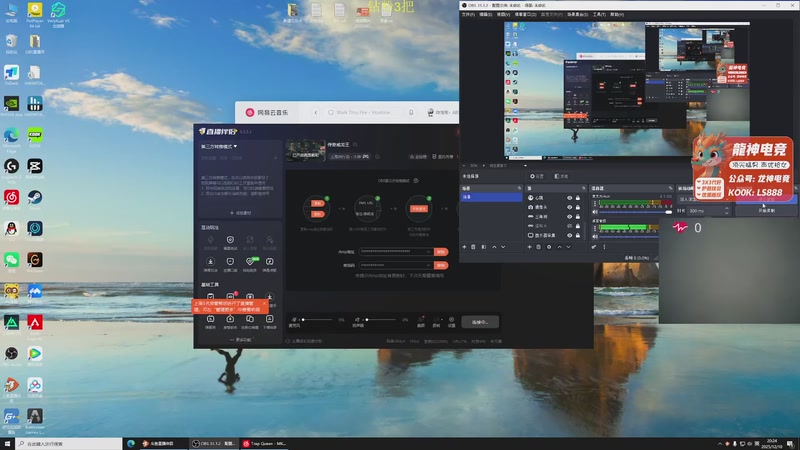Open the interactive tool with green New badge
The width and height of the screenshot is (800, 450).
[x=250, y=264]
